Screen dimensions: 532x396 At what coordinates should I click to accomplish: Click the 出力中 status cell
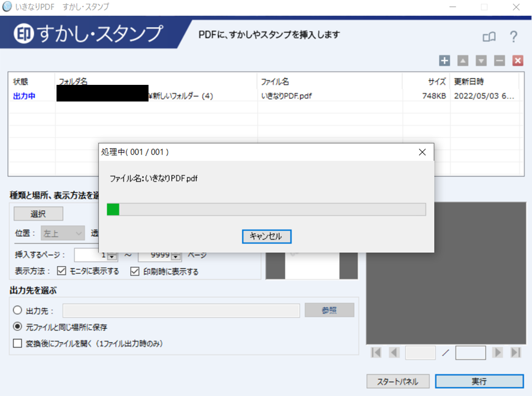[24, 96]
